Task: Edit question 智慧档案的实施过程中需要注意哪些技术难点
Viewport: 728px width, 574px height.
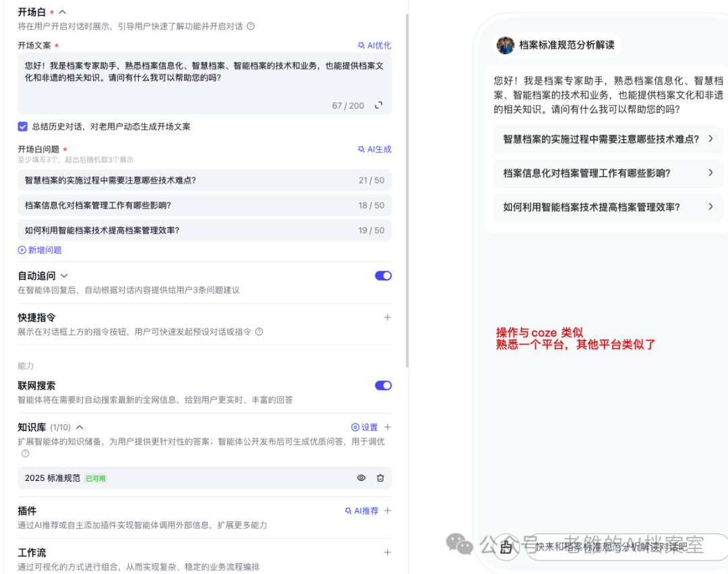Action: [204, 180]
